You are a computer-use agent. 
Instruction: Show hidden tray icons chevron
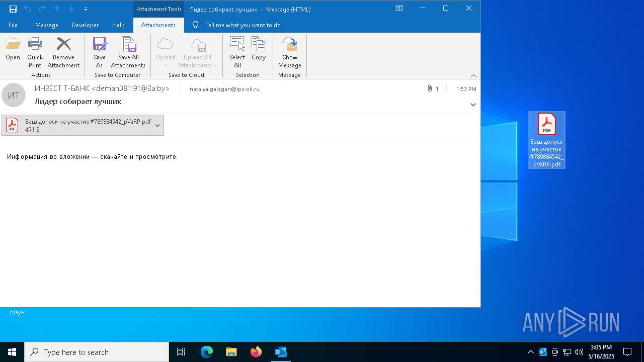(530, 352)
